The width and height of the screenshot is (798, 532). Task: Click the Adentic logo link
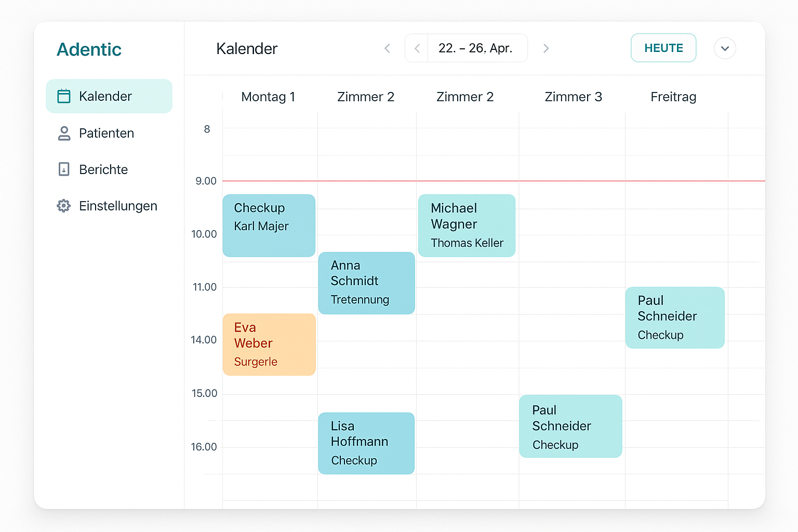[89, 49]
